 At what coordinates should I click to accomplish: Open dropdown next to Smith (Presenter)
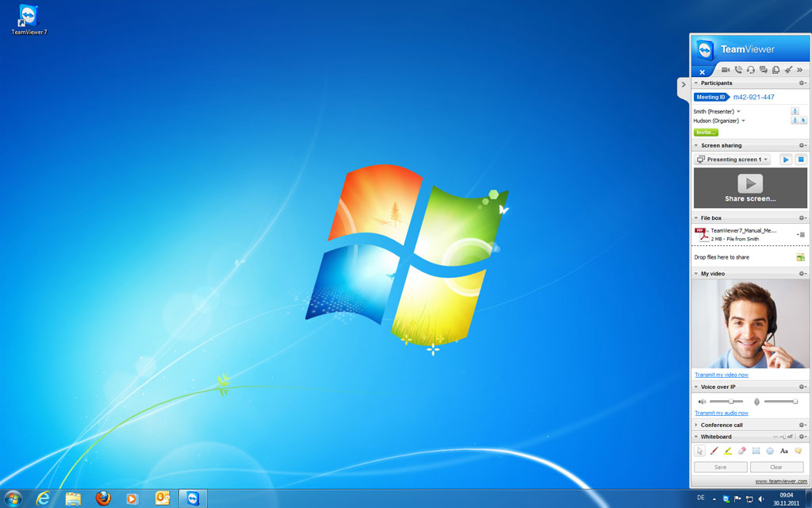coord(738,112)
